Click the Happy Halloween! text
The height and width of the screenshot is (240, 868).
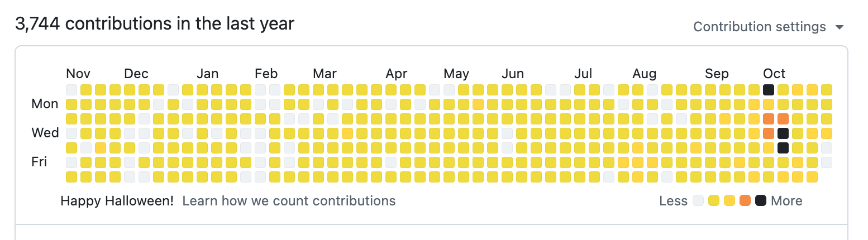(x=117, y=201)
